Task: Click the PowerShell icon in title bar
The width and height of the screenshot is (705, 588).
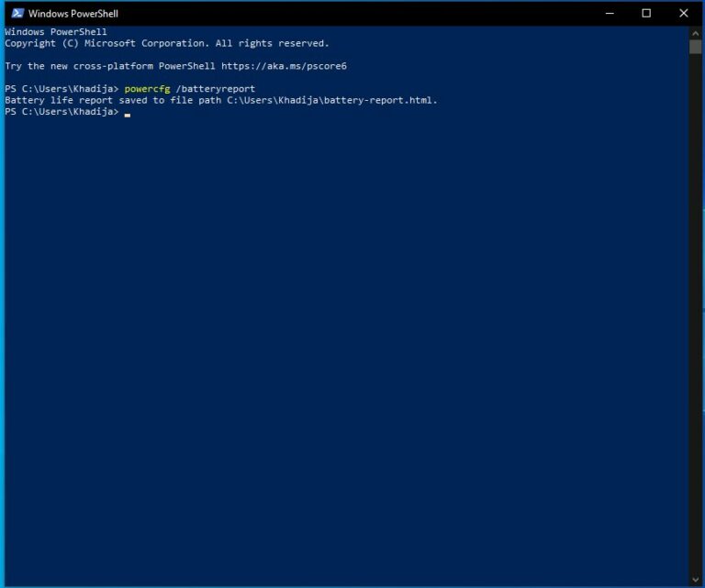Action: [17, 13]
